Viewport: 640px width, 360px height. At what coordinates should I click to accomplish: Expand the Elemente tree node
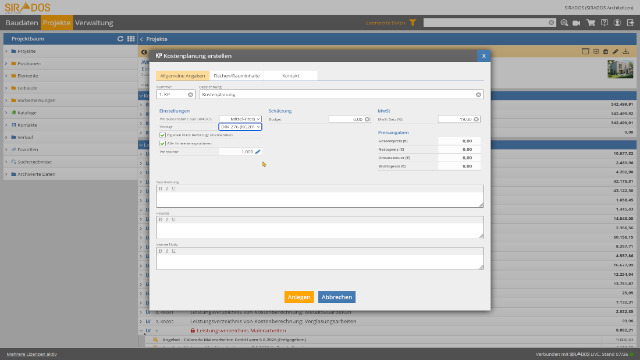pyautogui.click(x=6, y=76)
